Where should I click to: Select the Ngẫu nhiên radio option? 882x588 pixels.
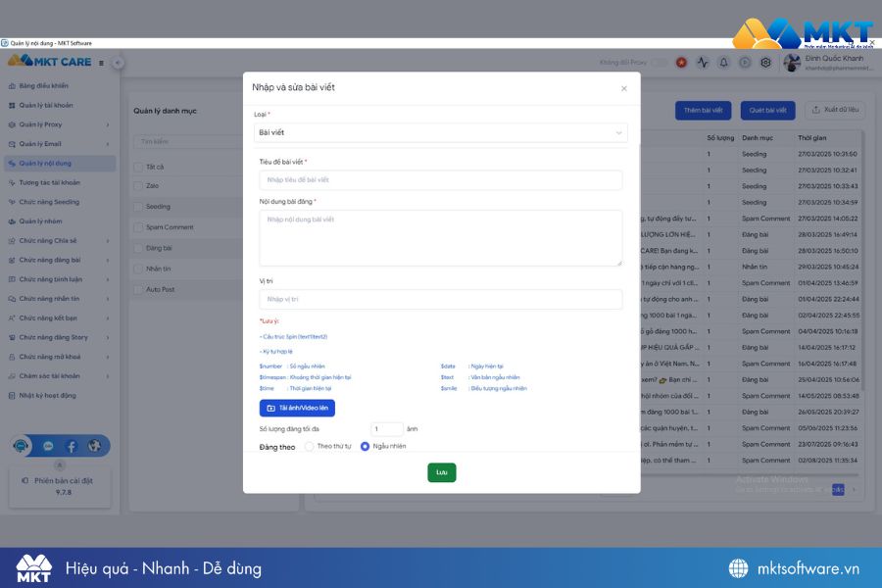[x=366, y=446]
